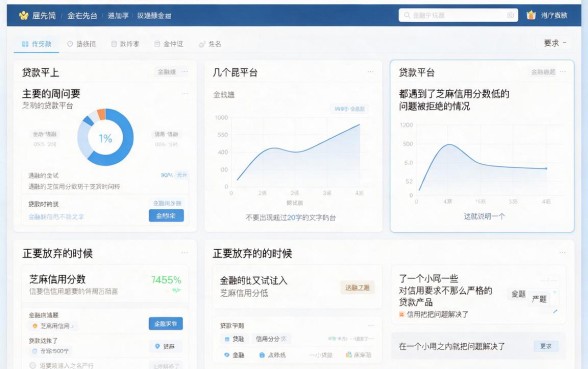Viewport: 588px width, 369px height.
Task: Click the orange icon before "信用把把问题解决了"
Action: click(402, 314)
